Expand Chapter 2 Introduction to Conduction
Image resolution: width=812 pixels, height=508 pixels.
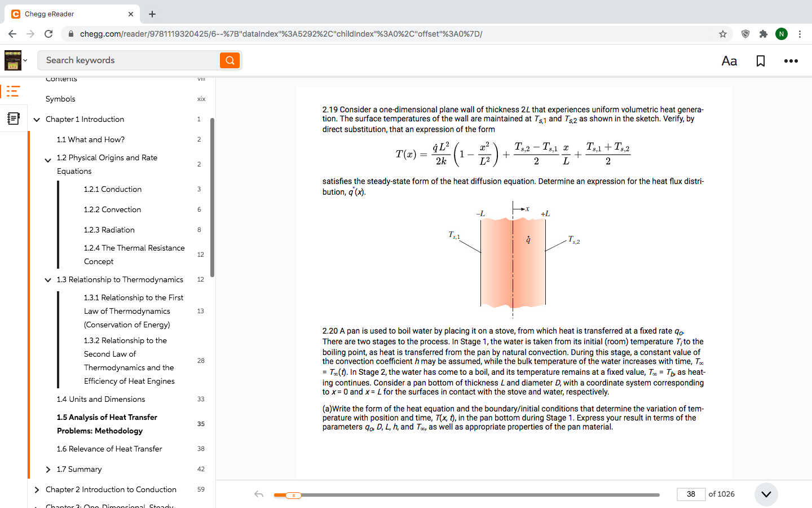click(x=37, y=489)
